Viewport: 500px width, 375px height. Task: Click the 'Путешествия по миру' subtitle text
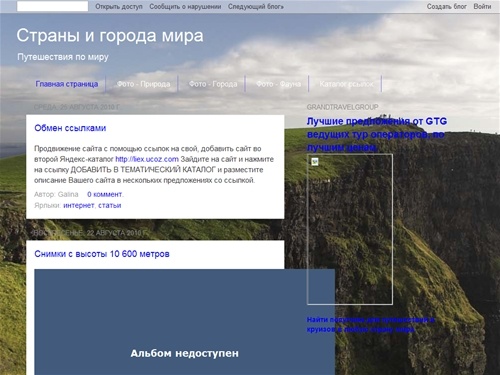63,57
